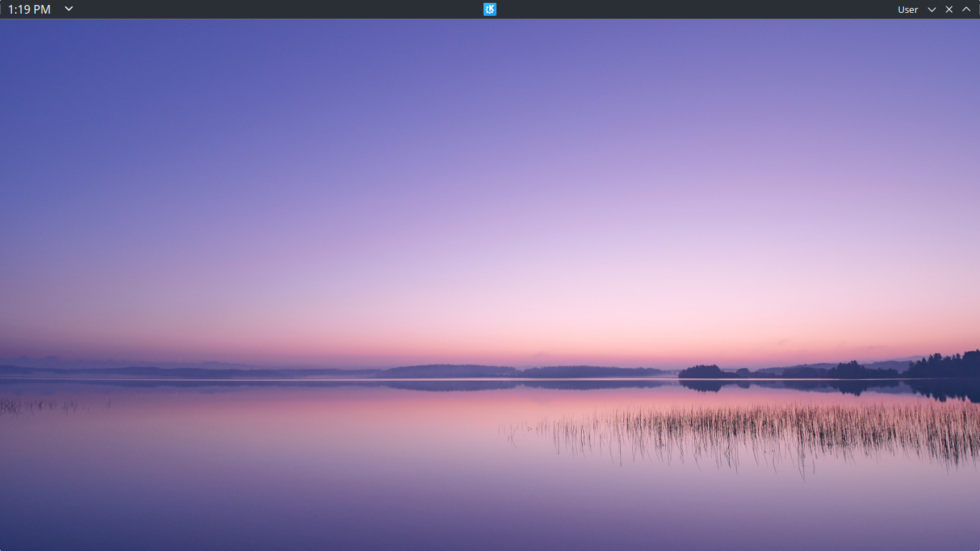The image size is (980, 551).
Task: Open the KDE launcher icon
Action: click(x=490, y=9)
